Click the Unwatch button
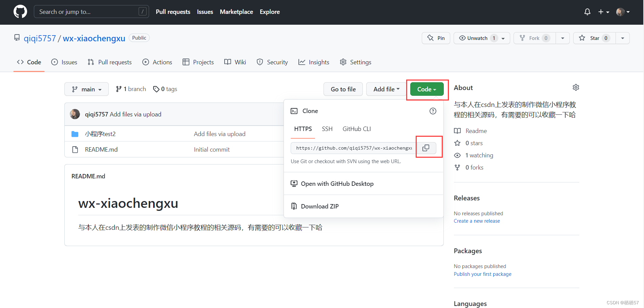644x308 pixels. pyautogui.click(x=482, y=38)
